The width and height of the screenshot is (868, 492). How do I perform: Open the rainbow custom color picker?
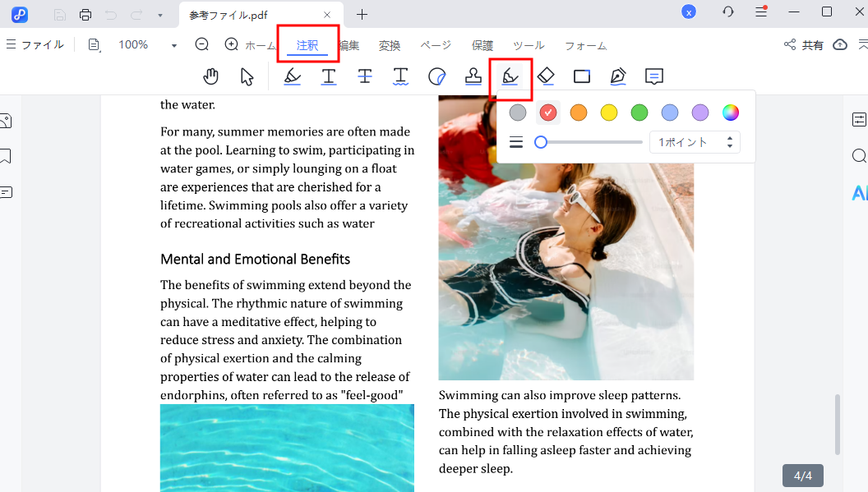point(730,113)
